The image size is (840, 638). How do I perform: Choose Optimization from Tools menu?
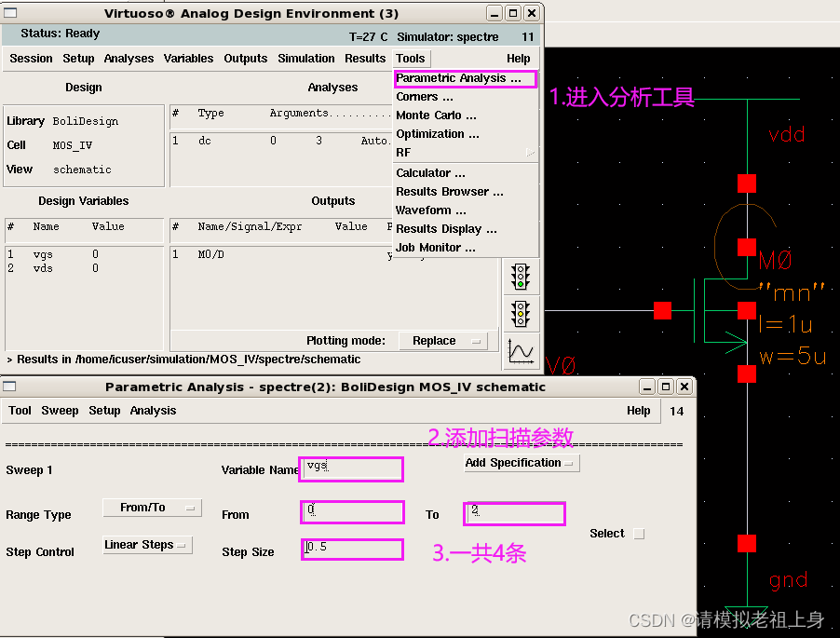(465, 134)
